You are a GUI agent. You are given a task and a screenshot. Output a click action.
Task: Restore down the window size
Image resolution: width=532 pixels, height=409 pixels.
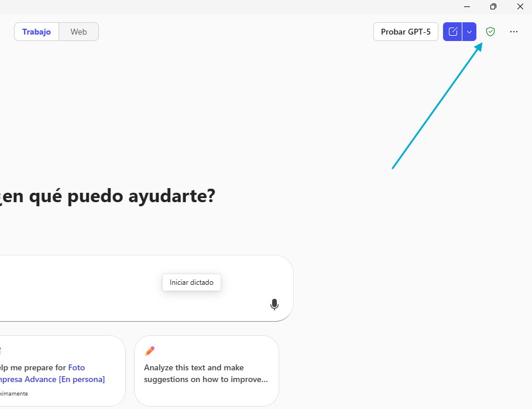point(493,6)
